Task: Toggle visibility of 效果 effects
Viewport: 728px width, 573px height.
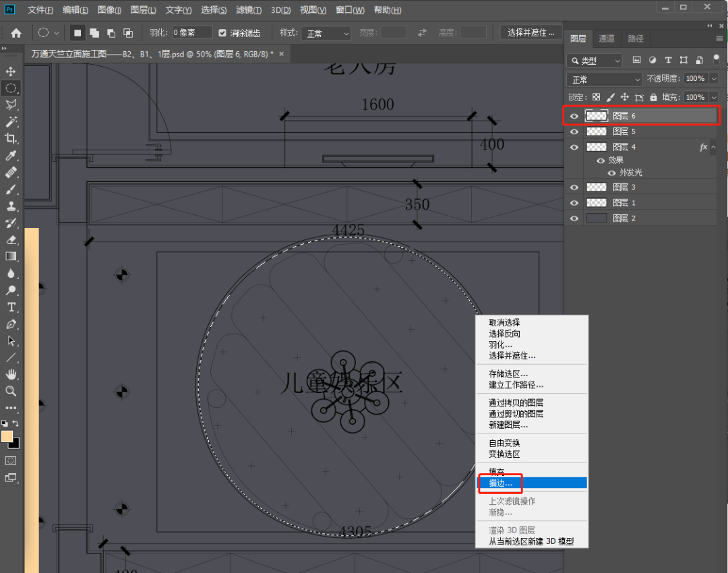Action: 601,160
